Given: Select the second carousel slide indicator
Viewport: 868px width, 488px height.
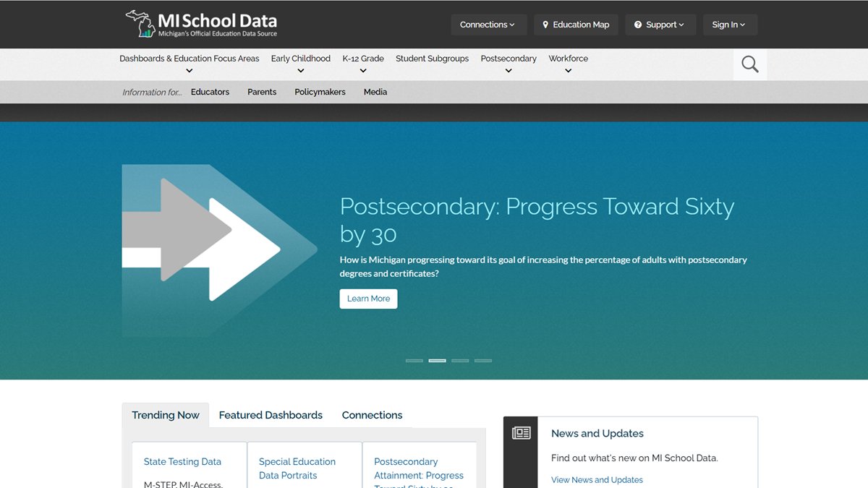Looking at the screenshot, I should click(437, 360).
